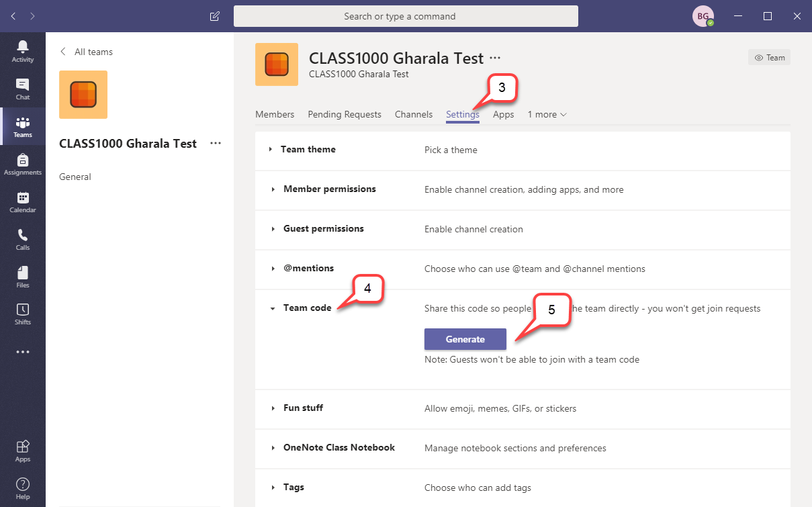The width and height of the screenshot is (812, 507).
Task: Open Chat in the sidebar
Action: pos(23,89)
